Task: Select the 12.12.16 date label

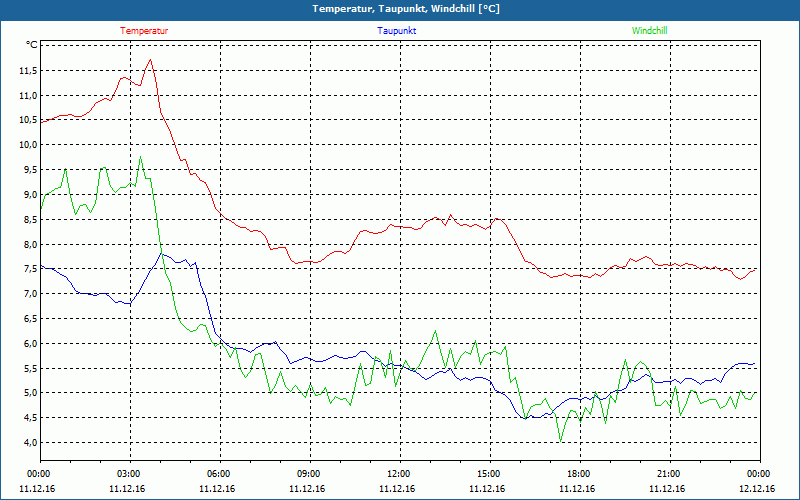Action: [x=758, y=489]
